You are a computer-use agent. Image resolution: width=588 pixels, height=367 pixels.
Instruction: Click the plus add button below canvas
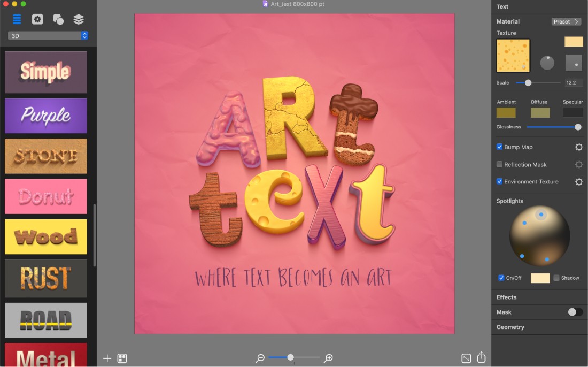tap(107, 358)
